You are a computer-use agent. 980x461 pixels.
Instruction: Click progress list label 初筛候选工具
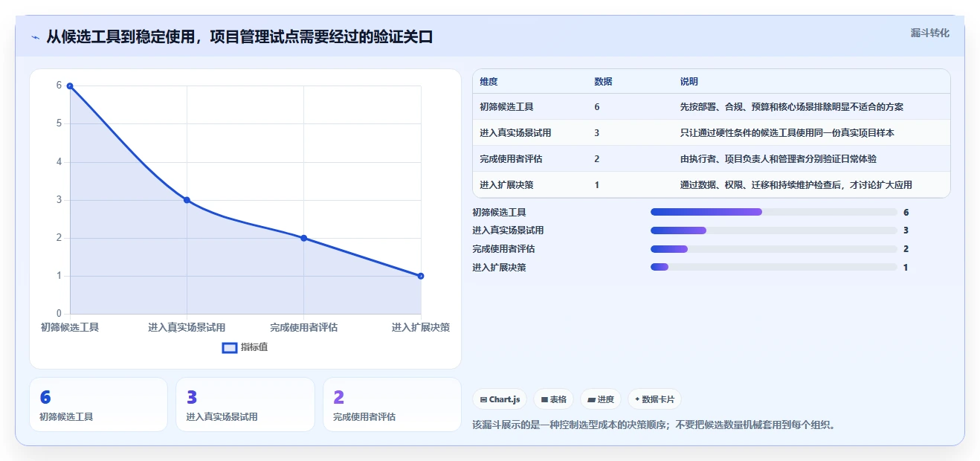[499, 213]
